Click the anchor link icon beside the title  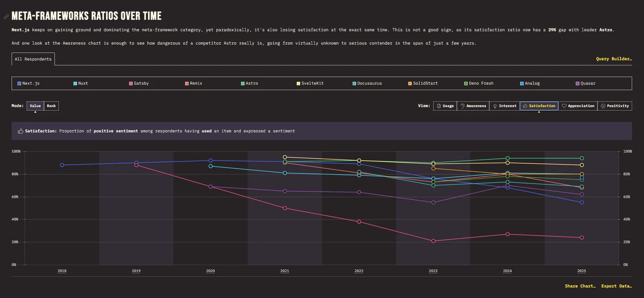[6, 17]
